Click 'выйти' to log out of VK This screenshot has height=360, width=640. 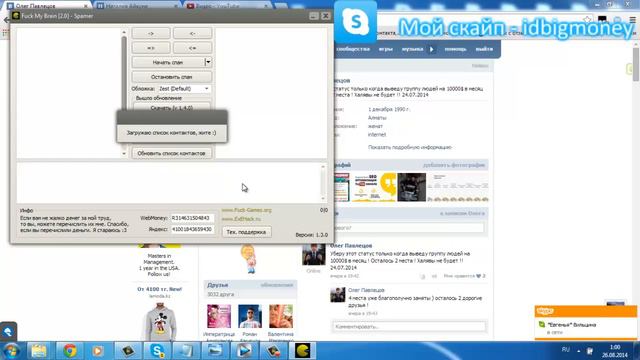click(484, 49)
